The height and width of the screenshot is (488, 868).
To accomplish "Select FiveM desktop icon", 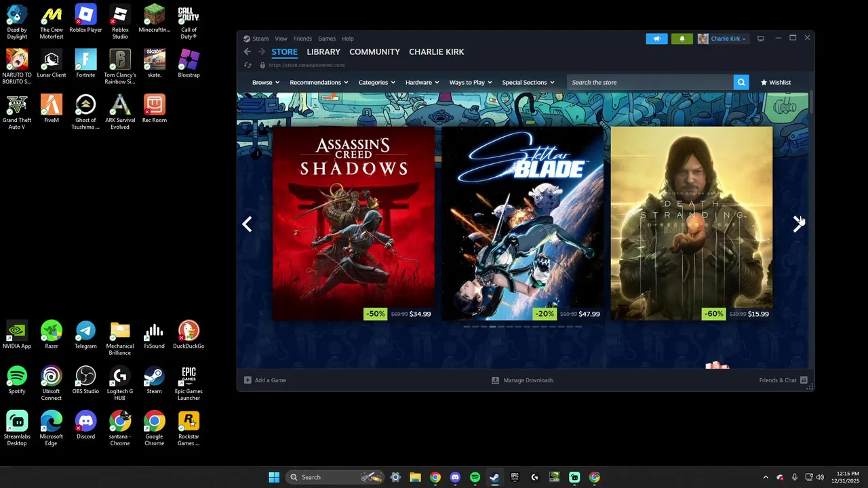I will 52,109.
